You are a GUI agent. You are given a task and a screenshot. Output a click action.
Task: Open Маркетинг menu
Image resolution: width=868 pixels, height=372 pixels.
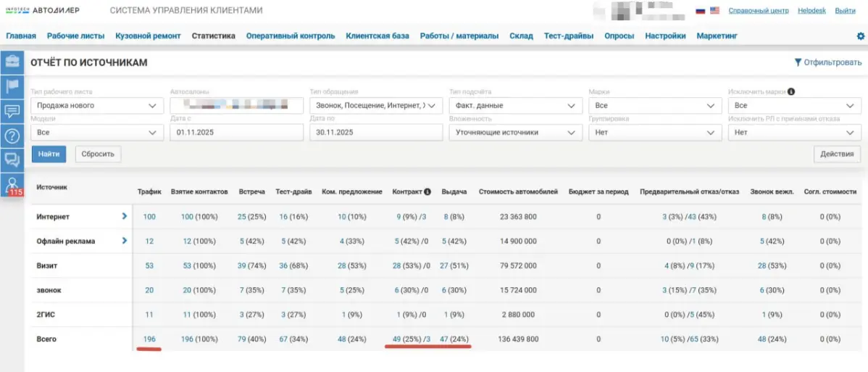click(717, 36)
